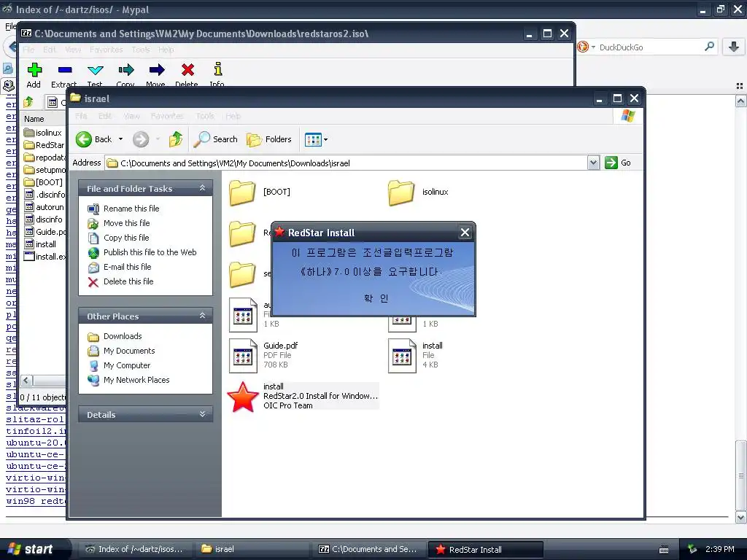Click the address path field in Explorer
The width and height of the screenshot is (747, 560).
tap(347, 163)
